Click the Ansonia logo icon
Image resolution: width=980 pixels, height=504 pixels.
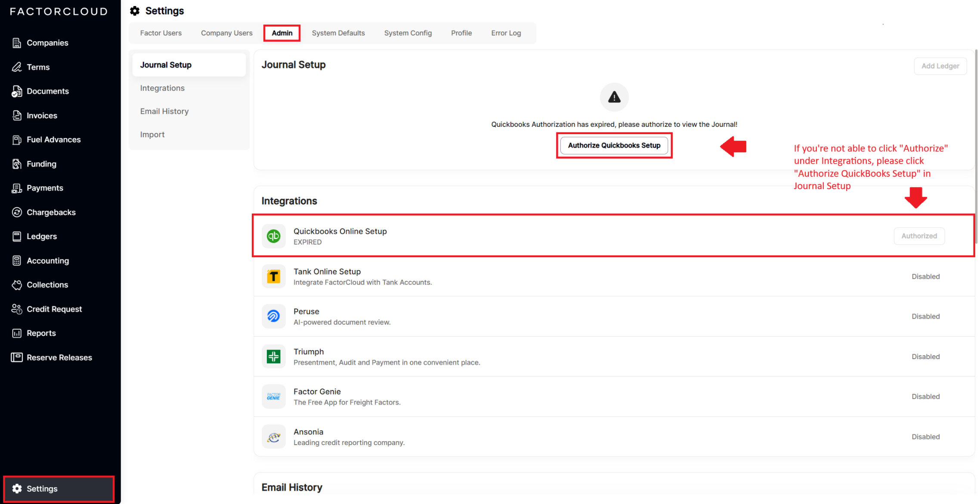(x=273, y=437)
